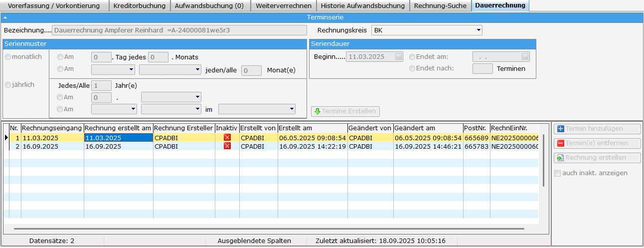The image size is (644, 248).
Task: Click the plus icon for Termin hinzufügen
Action: click(560, 129)
